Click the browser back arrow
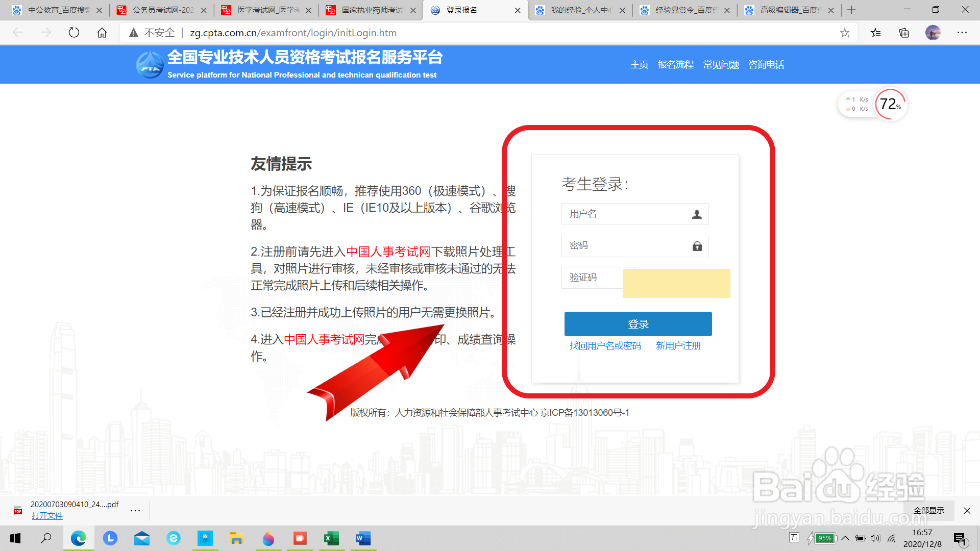The image size is (980, 551). click(18, 33)
